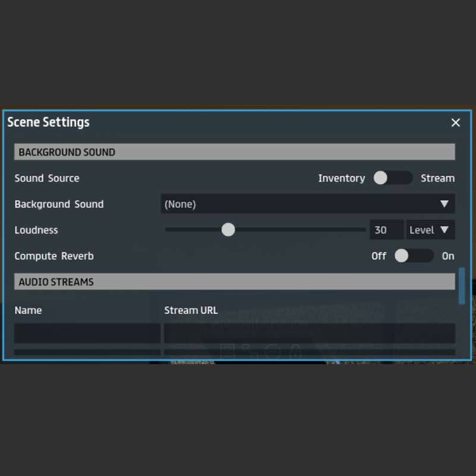
Task: Click the BACKGROUND SOUND section header
Action: pos(234,152)
